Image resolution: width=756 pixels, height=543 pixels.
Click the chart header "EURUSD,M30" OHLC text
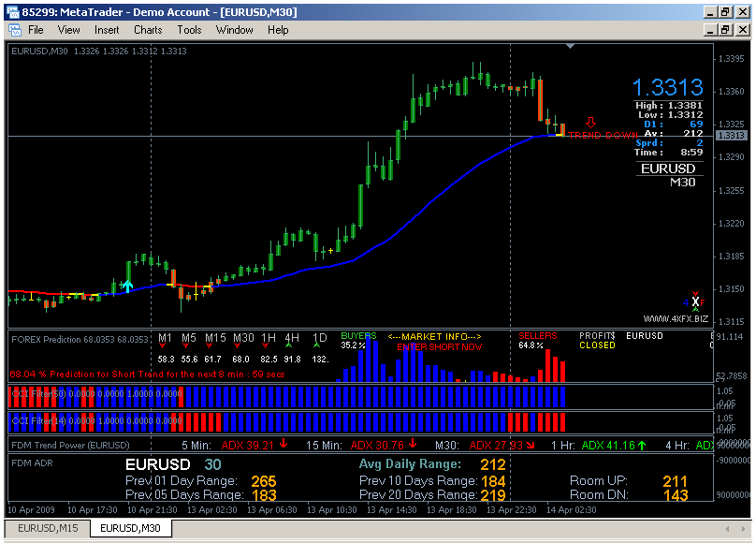99,51
